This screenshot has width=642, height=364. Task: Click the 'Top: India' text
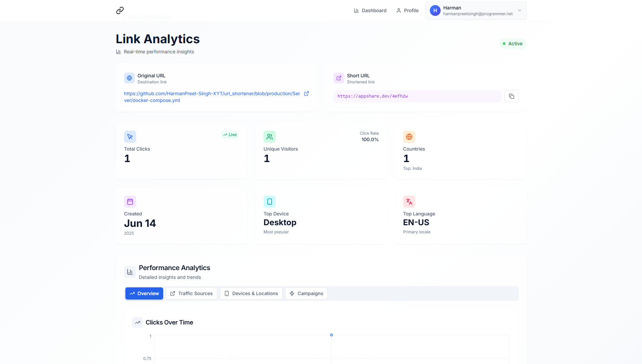click(412, 168)
